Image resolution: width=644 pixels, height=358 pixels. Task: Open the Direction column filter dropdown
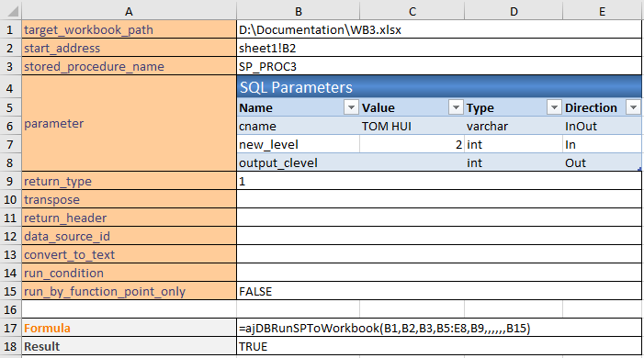(x=633, y=107)
